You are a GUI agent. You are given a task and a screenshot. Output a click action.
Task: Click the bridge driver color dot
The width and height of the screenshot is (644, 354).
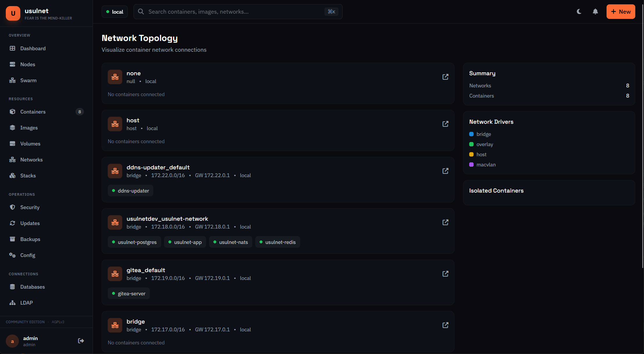tap(472, 134)
